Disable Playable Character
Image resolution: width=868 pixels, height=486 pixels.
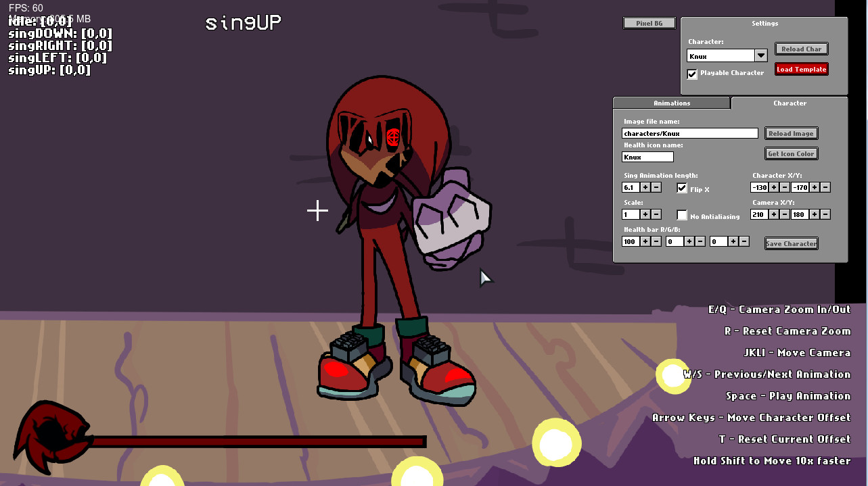point(691,74)
